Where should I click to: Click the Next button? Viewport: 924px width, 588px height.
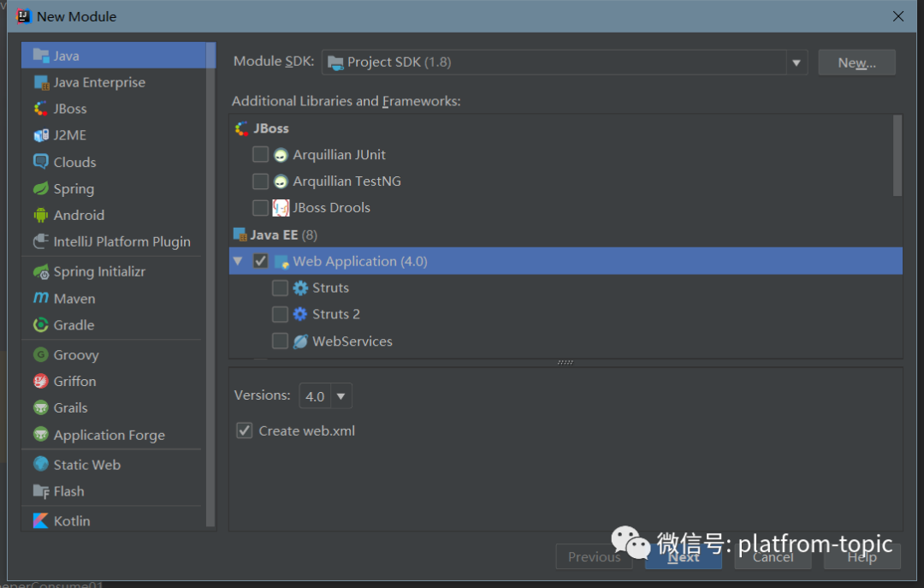[x=683, y=556]
